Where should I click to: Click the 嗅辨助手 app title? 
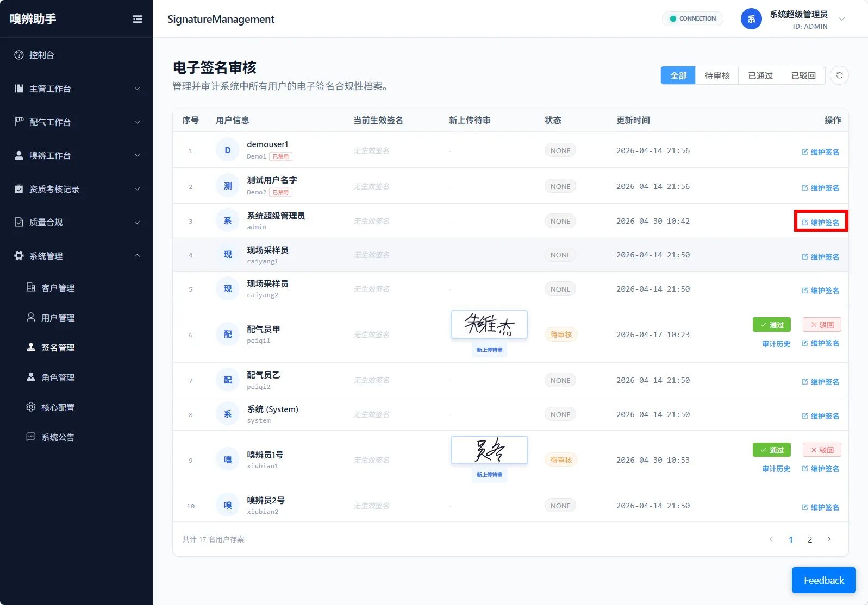tap(33, 19)
